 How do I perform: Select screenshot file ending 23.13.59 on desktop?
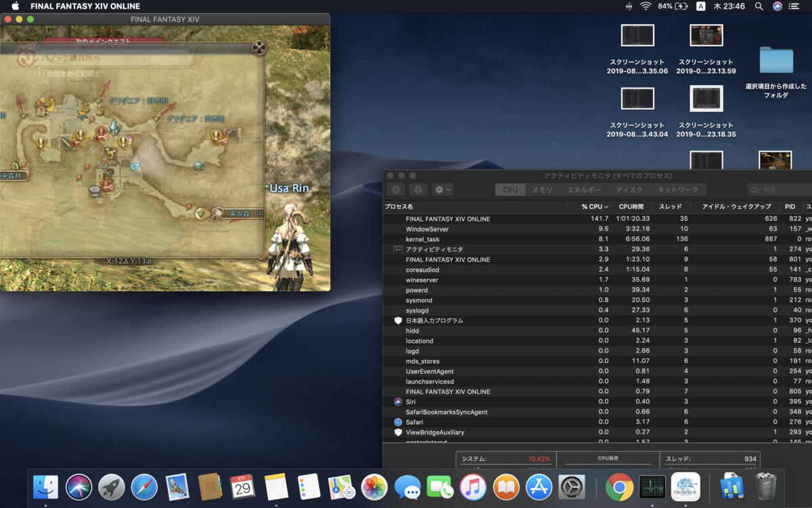(x=706, y=49)
